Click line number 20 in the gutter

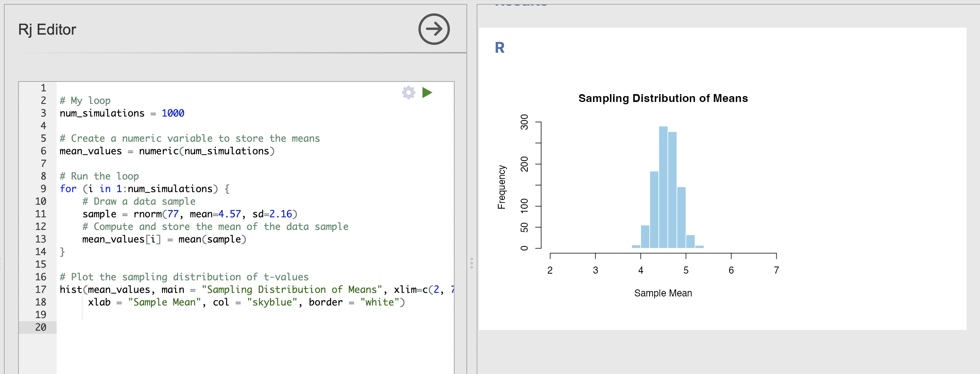41,327
